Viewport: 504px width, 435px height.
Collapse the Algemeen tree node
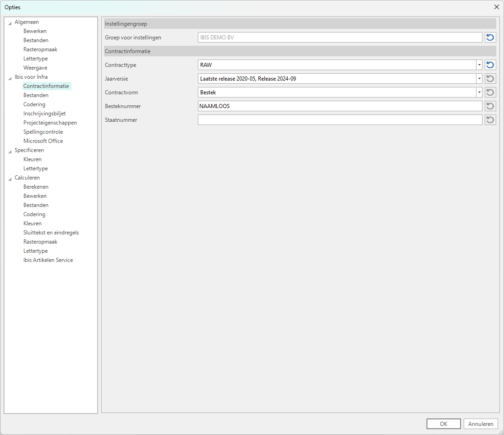tap(10, 22)
